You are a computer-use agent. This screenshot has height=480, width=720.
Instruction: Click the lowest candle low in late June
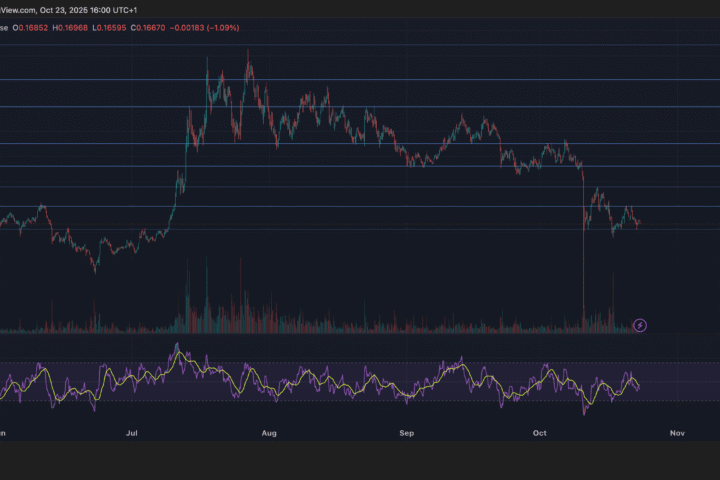click(x=95, y=270)
